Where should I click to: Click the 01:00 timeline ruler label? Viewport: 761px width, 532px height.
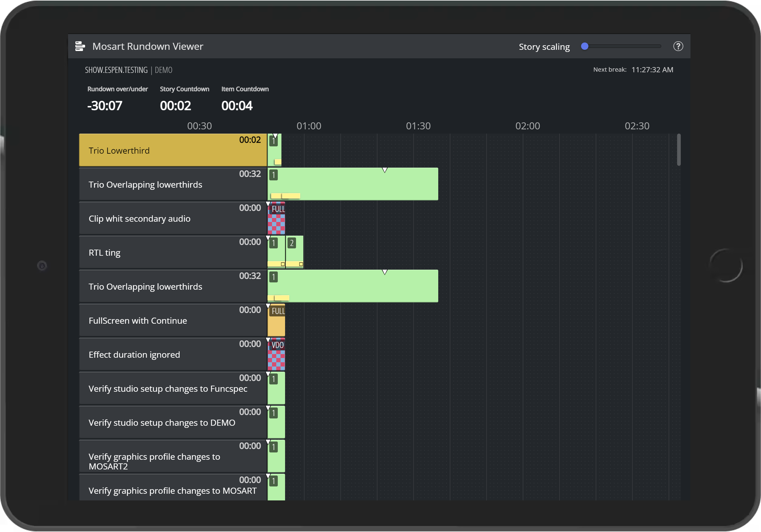click(x=308, y=126)
